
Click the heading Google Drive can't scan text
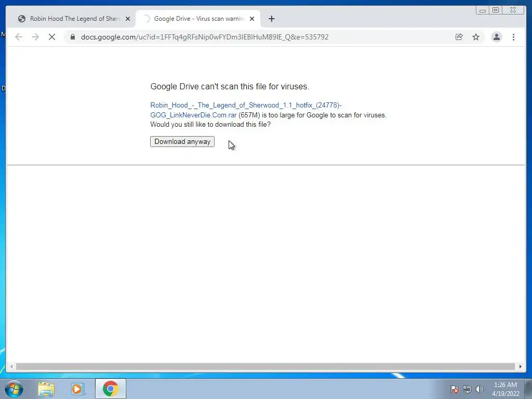click(x=230, y=87)
